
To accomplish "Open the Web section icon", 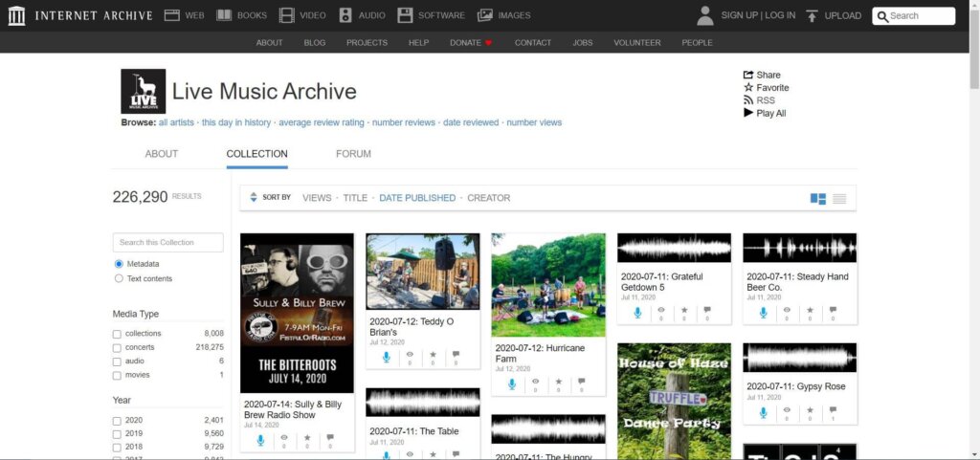I will point(172,15).
